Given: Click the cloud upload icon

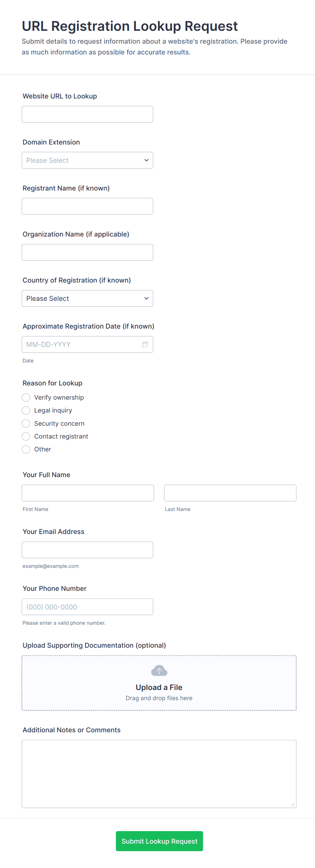Looking at the screenshot, I should (x=159, y=670).
